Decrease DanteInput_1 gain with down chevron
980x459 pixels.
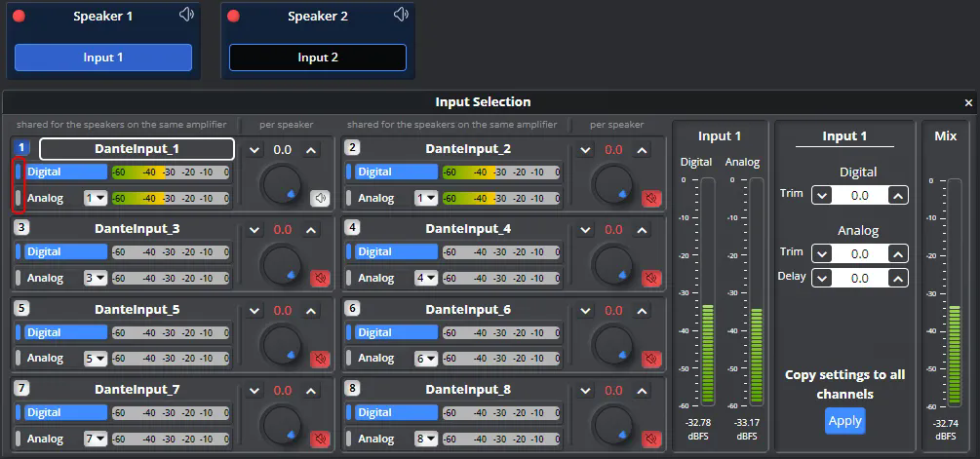click(255, 150)
